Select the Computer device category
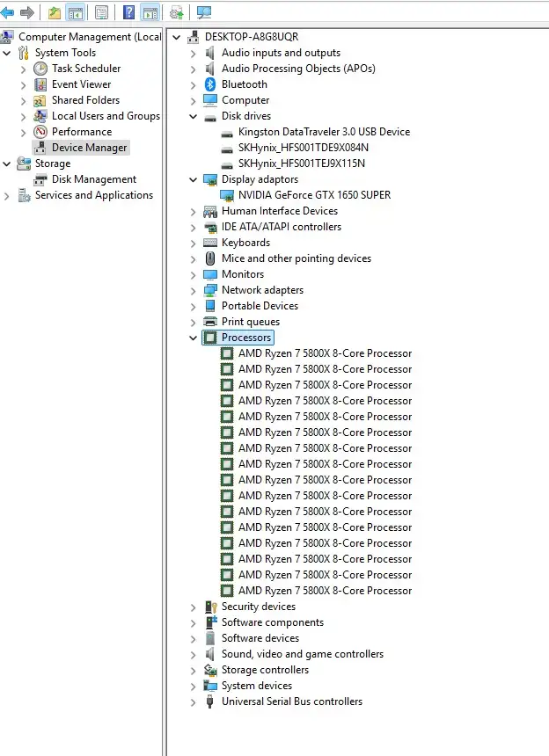The height and width of the screenshot is (756, 549). click(x=245, y=100)
